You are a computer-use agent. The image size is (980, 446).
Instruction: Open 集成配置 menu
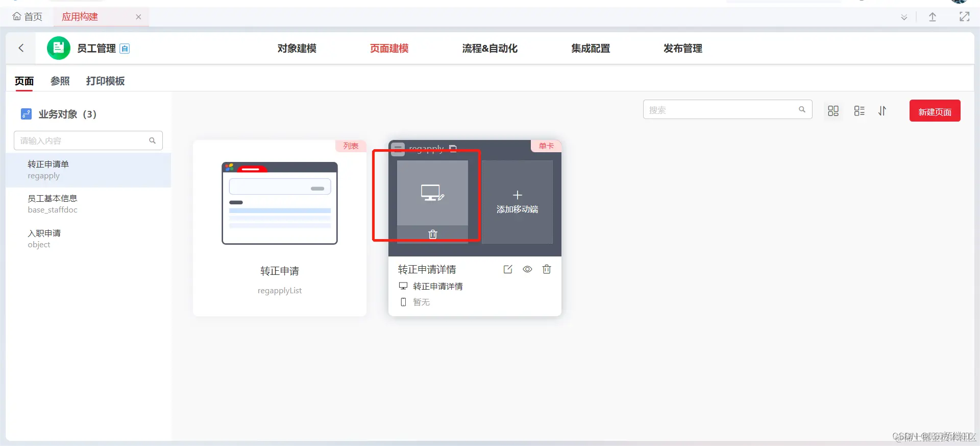(x=591, y=49)
